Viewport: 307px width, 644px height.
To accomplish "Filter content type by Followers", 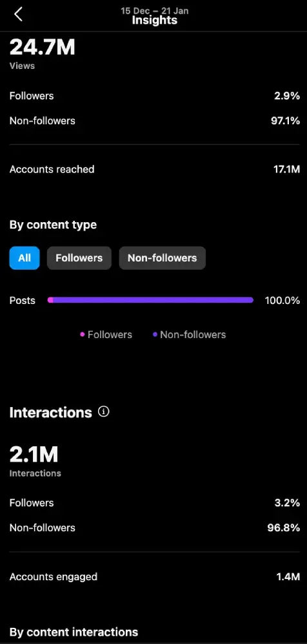I will (x=79, y=258).
